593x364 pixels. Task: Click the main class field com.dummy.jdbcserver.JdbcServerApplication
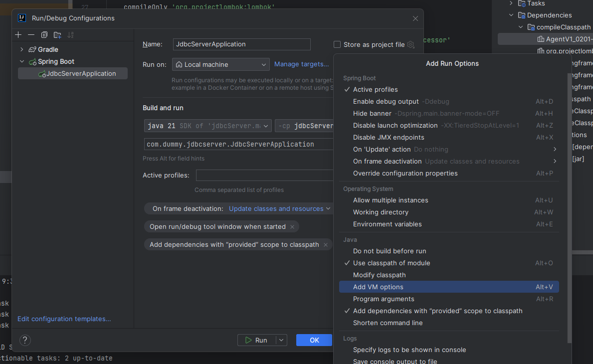238,145
